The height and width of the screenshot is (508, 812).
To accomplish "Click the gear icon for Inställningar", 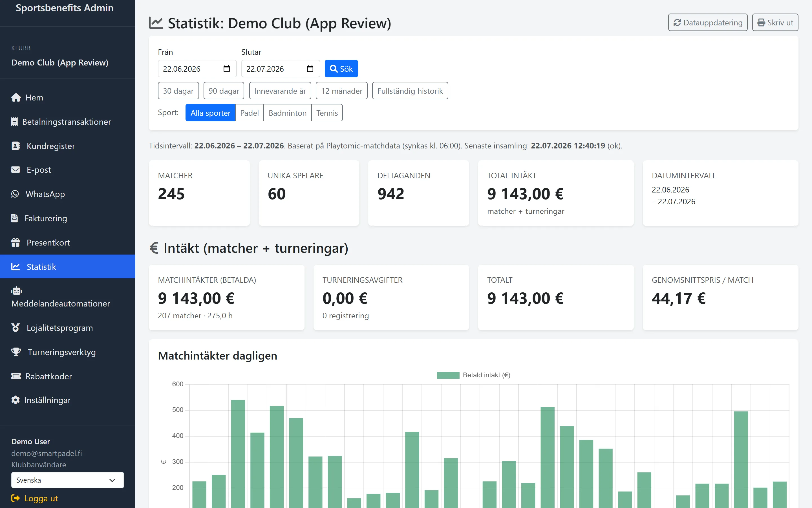I will tap(16, 400).
